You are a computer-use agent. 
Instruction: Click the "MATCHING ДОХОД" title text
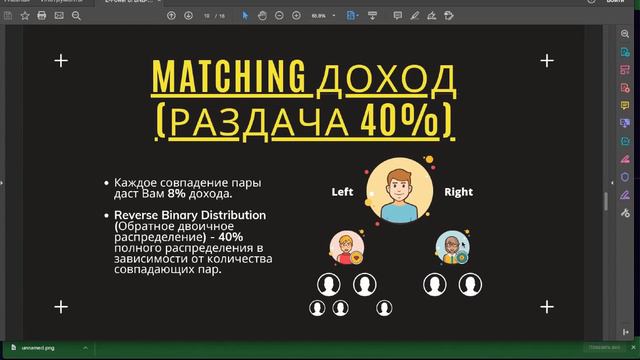(x=304, y=77)
